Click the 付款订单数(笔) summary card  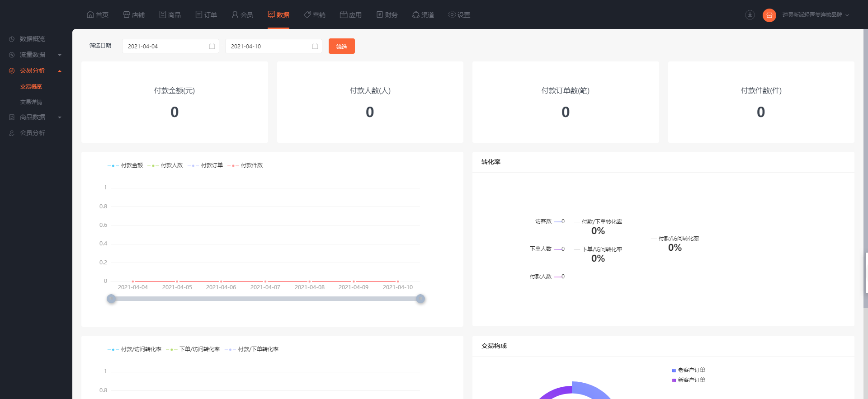click(x=566, y=102)
